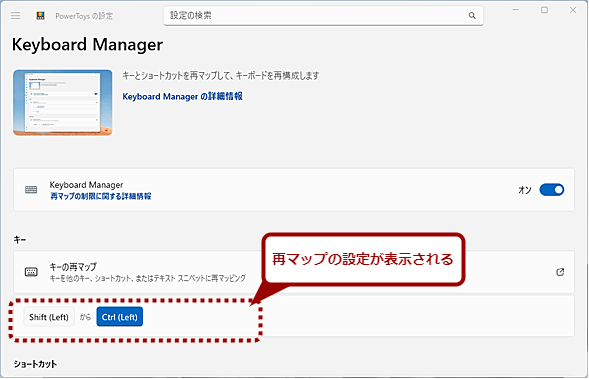The image size is (589, 379).
Task: Select the Ctrl (Left) mapped key chip
Action: 119,317
